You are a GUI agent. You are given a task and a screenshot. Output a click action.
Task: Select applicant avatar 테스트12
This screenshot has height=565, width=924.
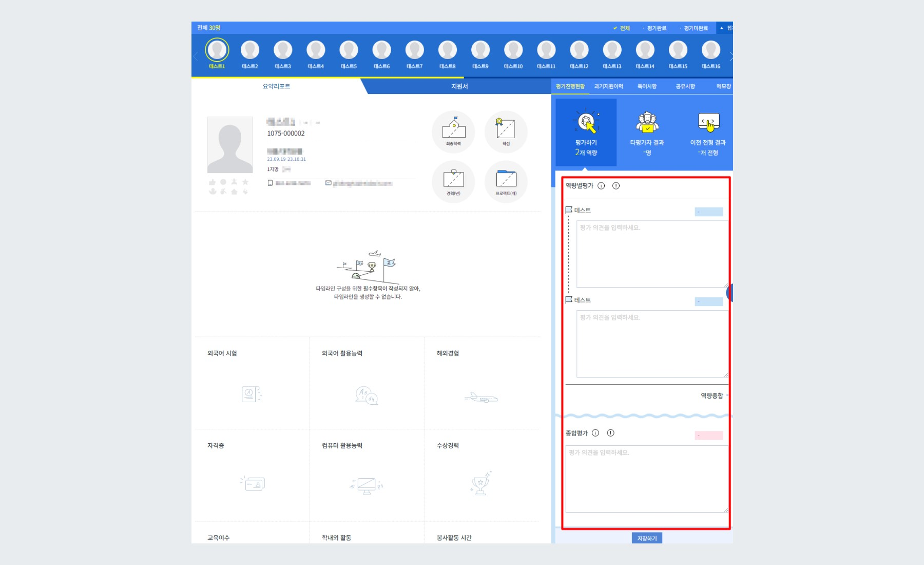pyautogui.click(x=579, y=50)
